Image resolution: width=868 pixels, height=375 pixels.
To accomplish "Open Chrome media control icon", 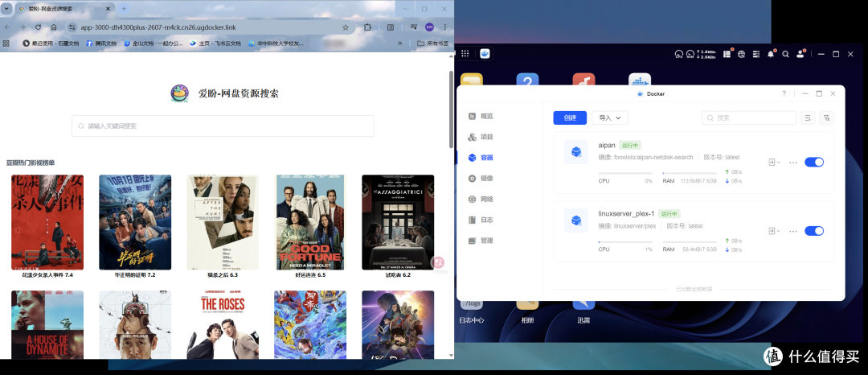I will click(414, 27).
